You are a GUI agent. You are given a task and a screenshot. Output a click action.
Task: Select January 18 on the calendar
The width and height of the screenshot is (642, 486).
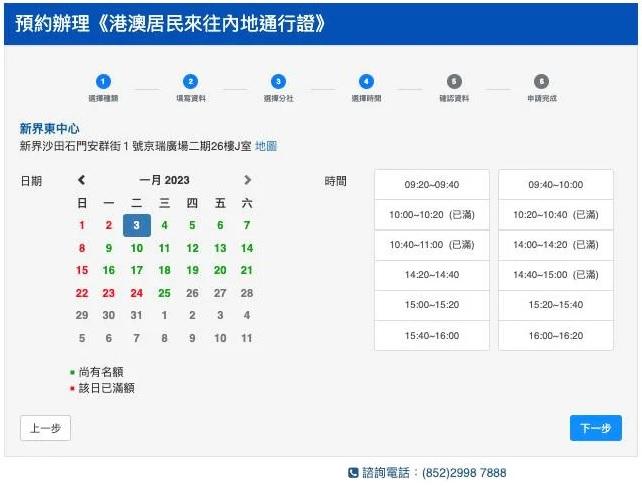tap(164, 271)
